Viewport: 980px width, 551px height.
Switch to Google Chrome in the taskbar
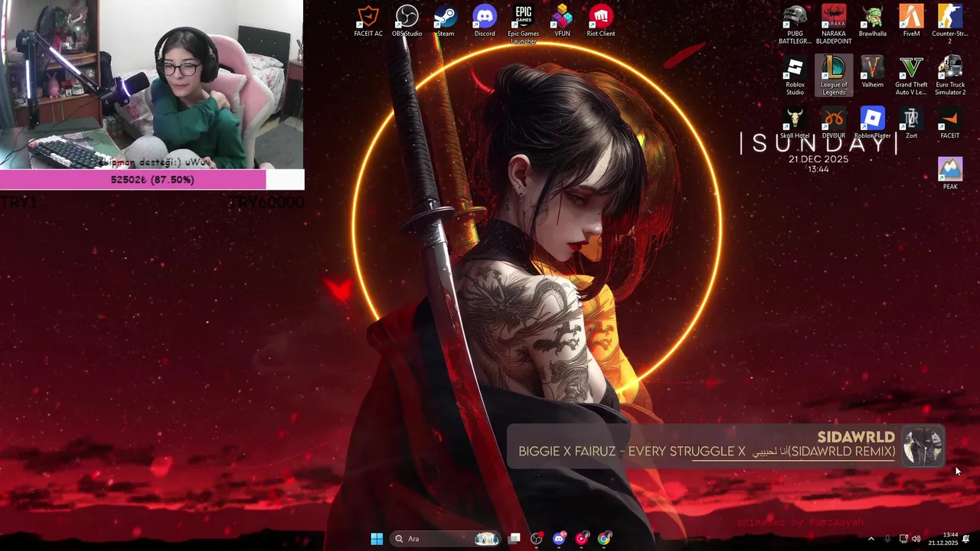pyautogui.click(x=604, y=539)
